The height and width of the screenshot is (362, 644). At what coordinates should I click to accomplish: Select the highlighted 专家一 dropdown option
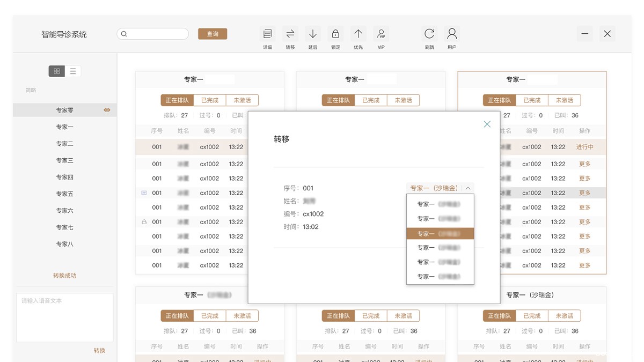[x=440, y=233]
